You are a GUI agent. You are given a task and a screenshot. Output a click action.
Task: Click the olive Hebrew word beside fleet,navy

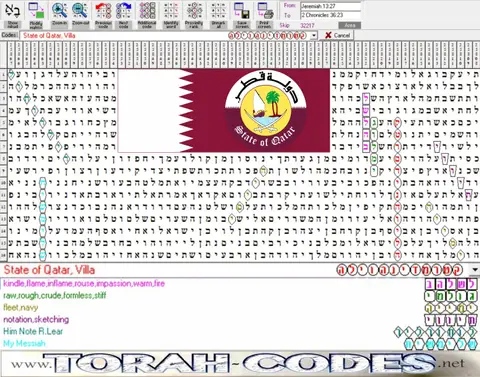pyautogui.click(x=452, y=308)
